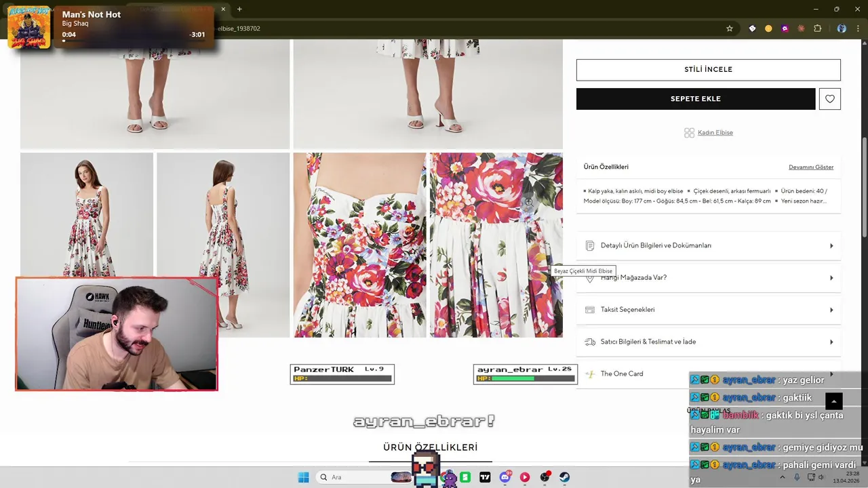The image size is (868, 488).
Task: Expand Detaylı Ürün Bilgileri ve Dokümanları
Action: [709, 246]
